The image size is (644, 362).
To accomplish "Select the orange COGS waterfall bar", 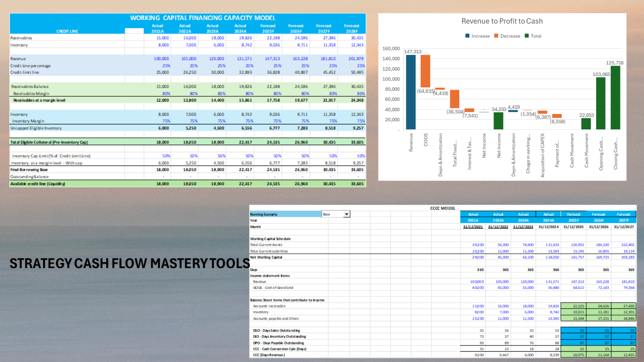I will (425, 71).
